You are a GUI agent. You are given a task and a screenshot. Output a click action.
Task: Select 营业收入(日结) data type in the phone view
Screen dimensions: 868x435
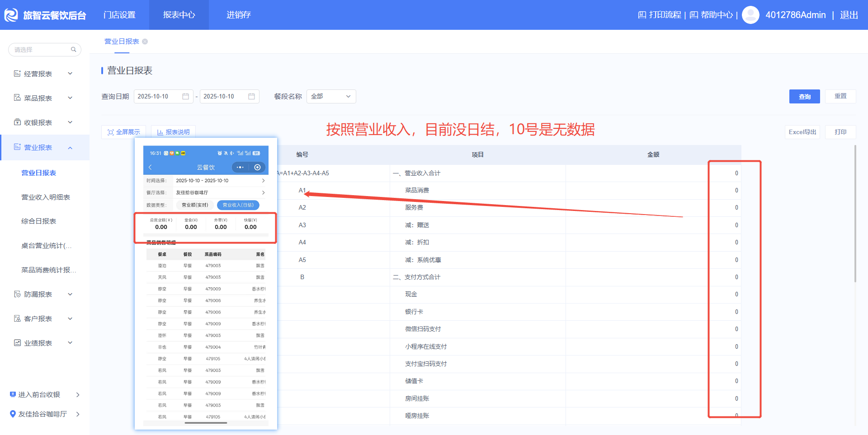[238, 205]
